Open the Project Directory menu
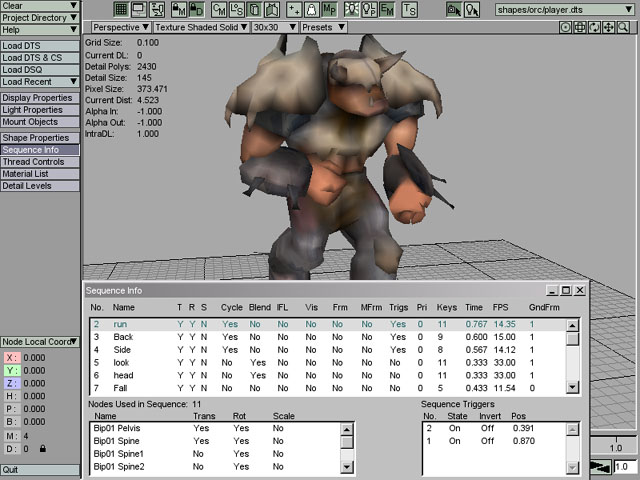640x480 pixels. [x=39, y=18]
